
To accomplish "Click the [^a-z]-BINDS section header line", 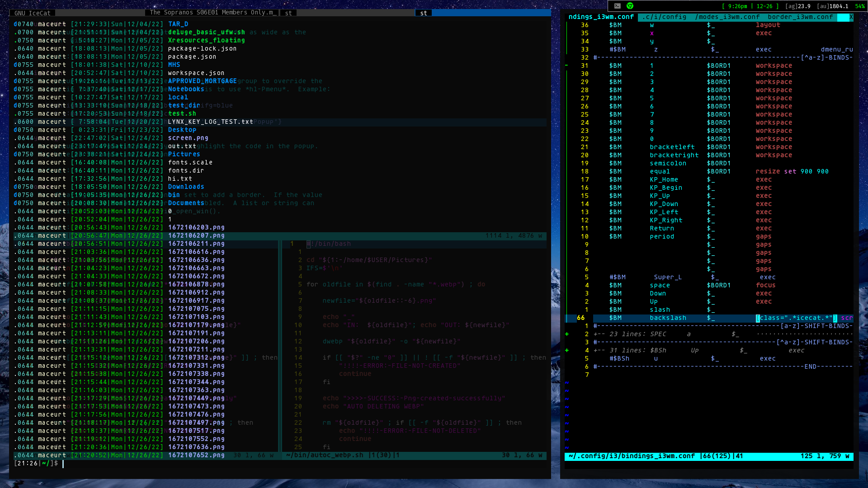I will [x=723, y=57].
